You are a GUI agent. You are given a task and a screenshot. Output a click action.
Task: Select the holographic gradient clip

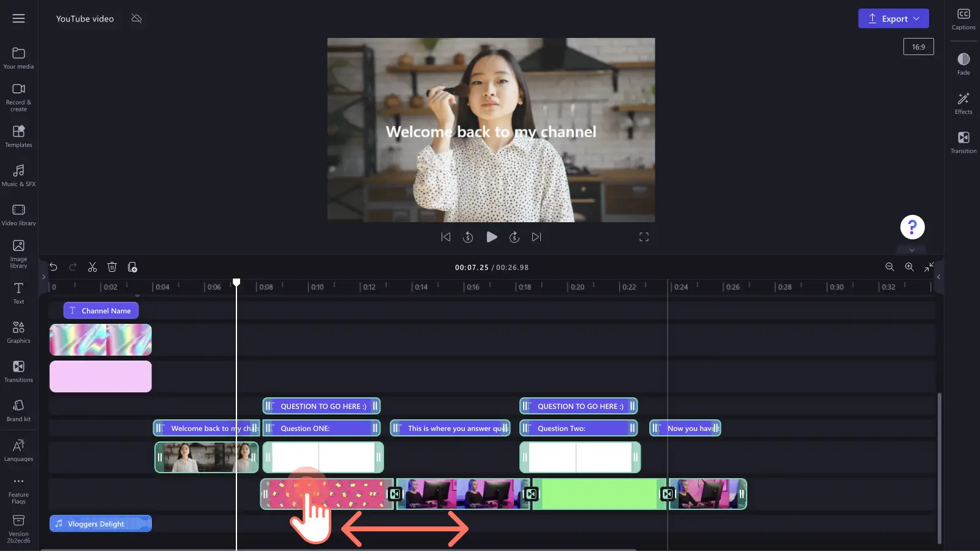(x=100, y=340)
